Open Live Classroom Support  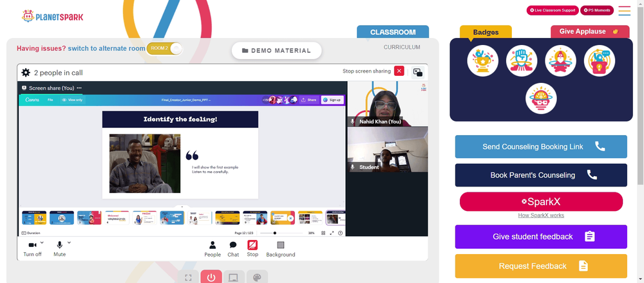pyautogui.click(x=553, y=10)
